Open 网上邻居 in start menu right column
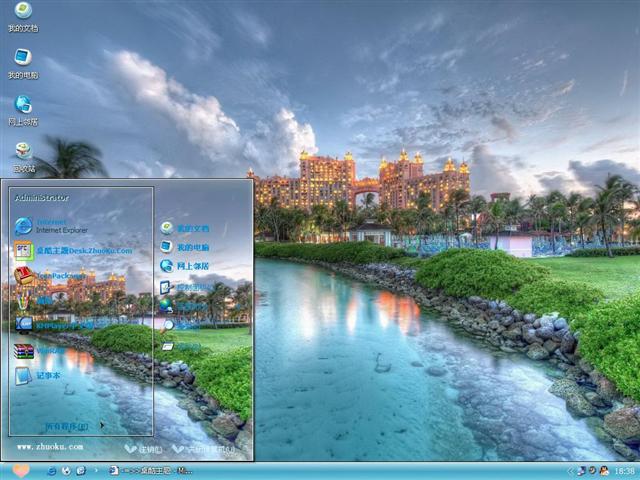Screen dimensions: 640x480 [184, 266]
